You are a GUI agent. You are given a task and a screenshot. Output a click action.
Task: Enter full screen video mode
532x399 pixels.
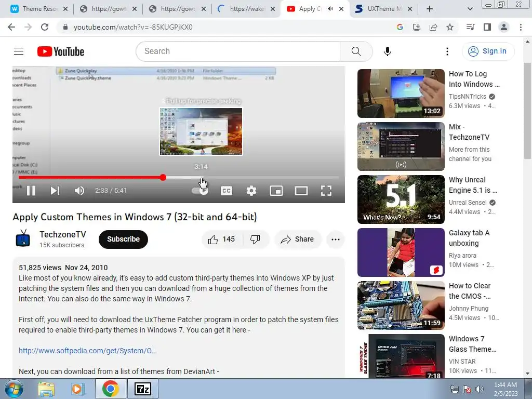[x=326, y=191]
